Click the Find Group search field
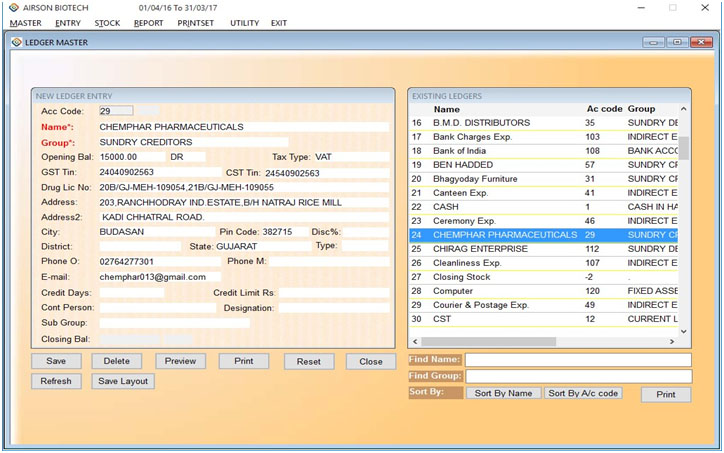 [x=577, y=377]
